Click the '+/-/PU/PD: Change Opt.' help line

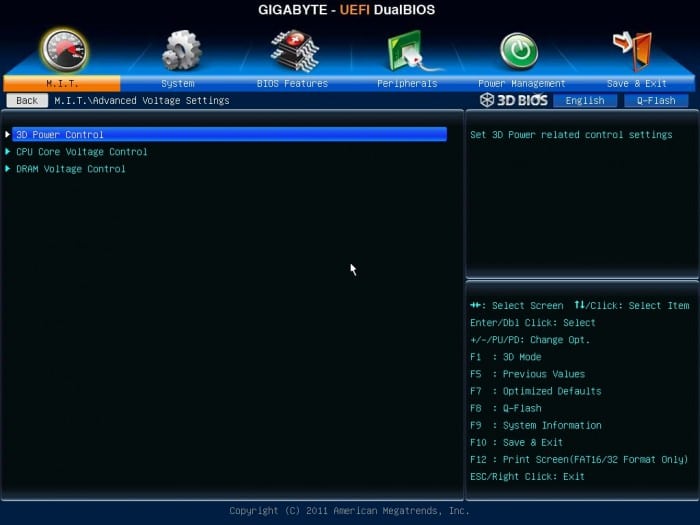click(530, 340)
